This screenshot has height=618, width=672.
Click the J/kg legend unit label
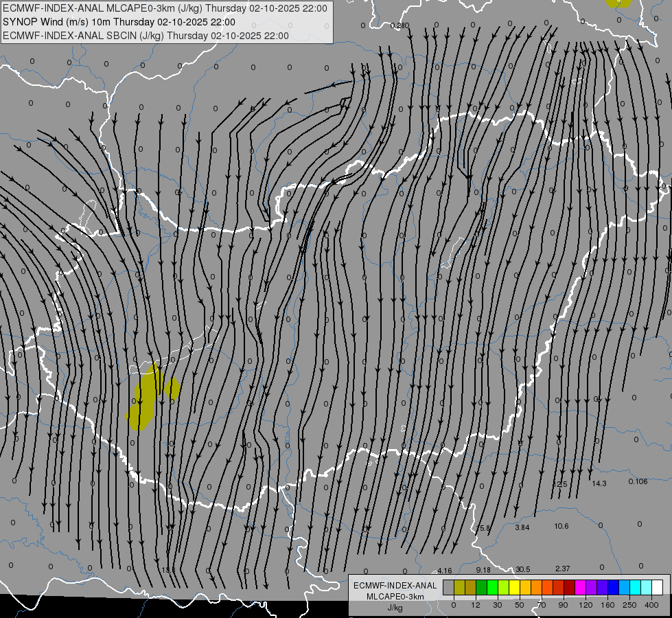coord(395,608)
